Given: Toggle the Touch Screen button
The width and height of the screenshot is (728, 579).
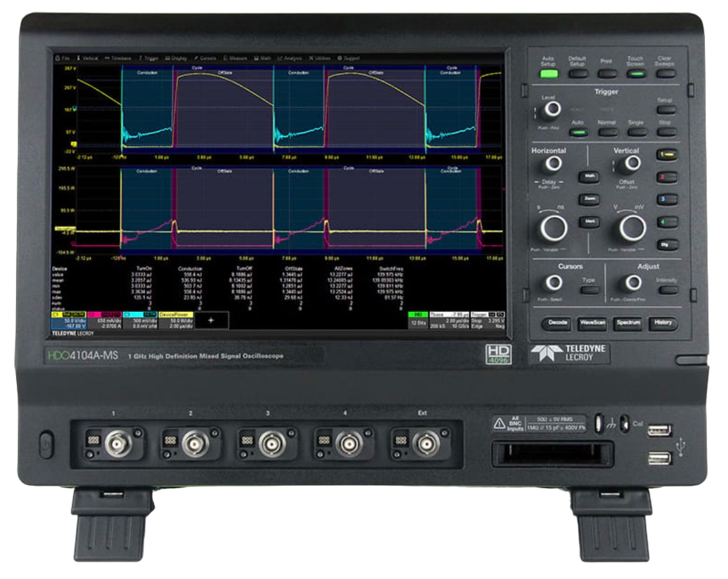Looking at the screenshot, I should (x=636, y=74).
